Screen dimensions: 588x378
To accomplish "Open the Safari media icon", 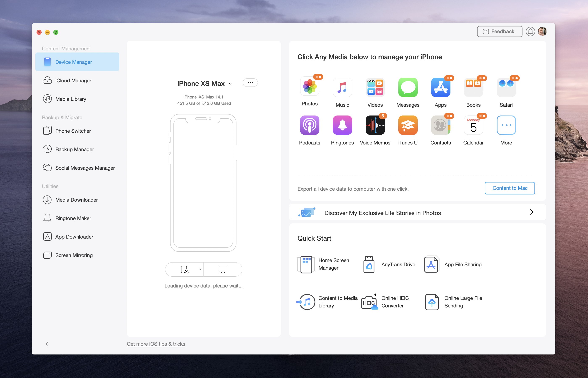I will coord(506,87).
